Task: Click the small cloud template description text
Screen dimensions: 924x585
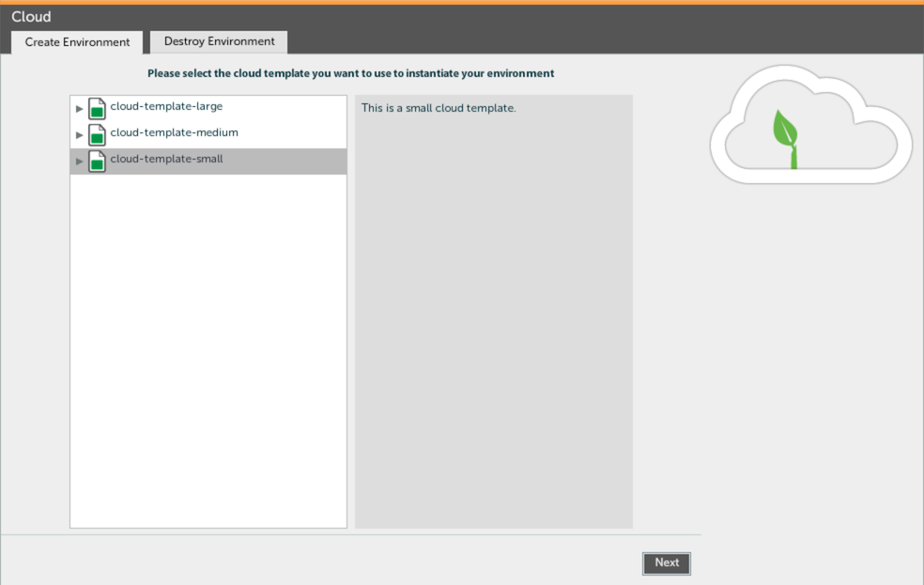Action: point(439,108)
